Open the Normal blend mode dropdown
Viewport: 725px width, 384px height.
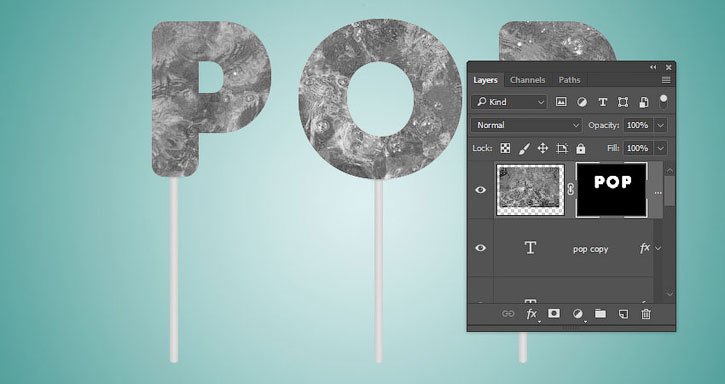[x=527, y=125]
